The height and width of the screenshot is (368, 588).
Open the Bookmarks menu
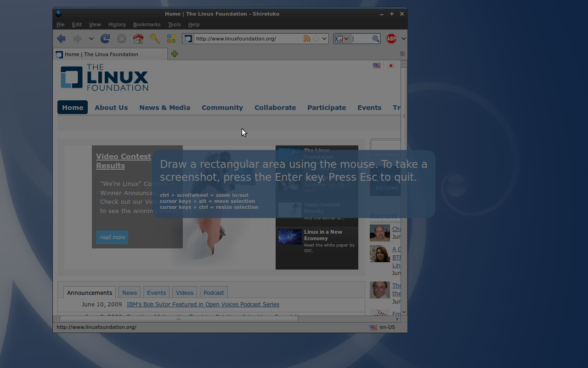click(x=147, y=24)
